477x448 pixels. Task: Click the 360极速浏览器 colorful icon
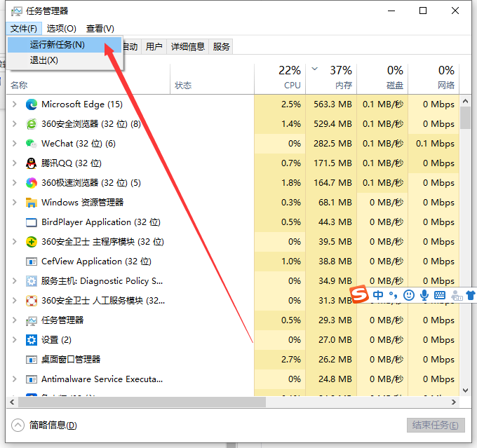tap(31, 183)
